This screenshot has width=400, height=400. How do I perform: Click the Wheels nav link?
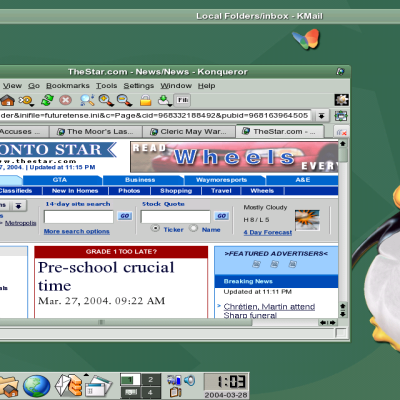[x=262, y=191]
